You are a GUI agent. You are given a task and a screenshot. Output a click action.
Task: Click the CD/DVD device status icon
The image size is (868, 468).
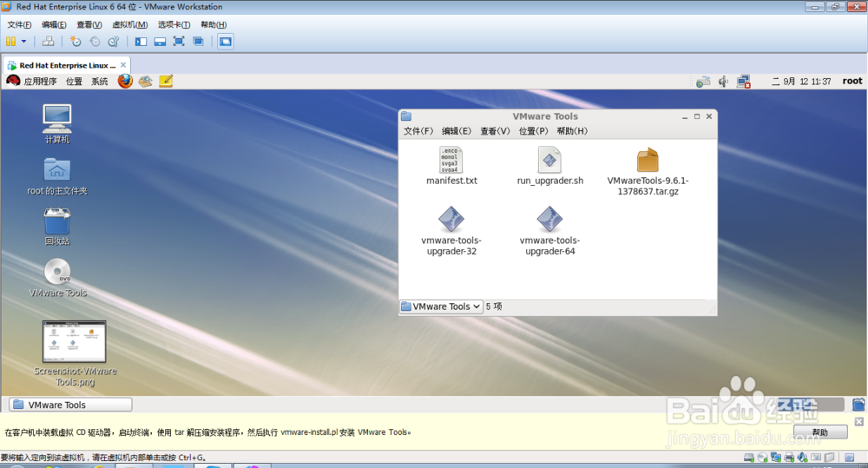(x=762, y=458)
